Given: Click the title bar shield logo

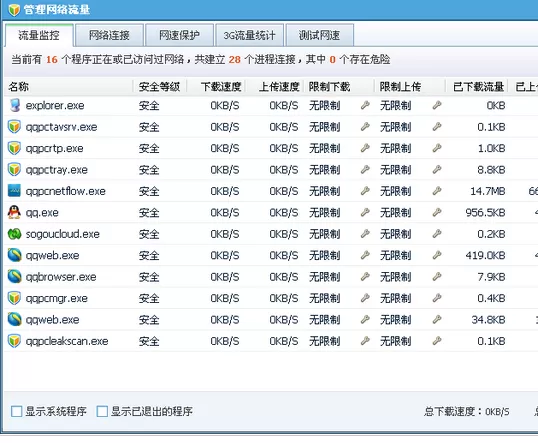Looking at the screenshot, I should 14,10.
